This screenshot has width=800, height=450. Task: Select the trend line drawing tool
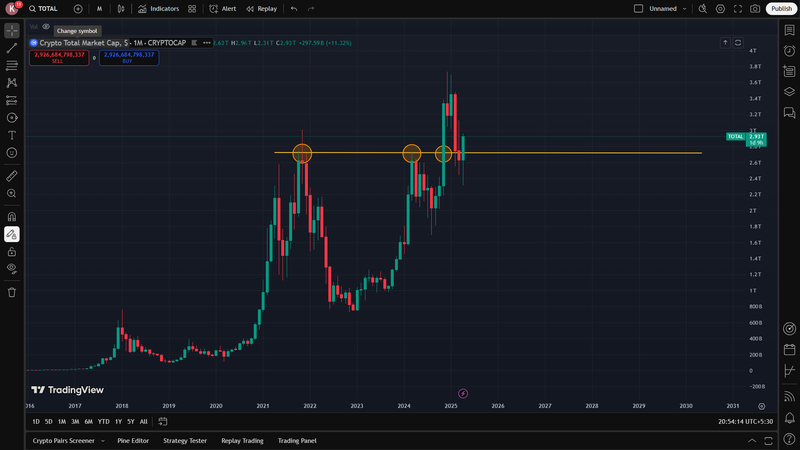[x=12, y=48]
